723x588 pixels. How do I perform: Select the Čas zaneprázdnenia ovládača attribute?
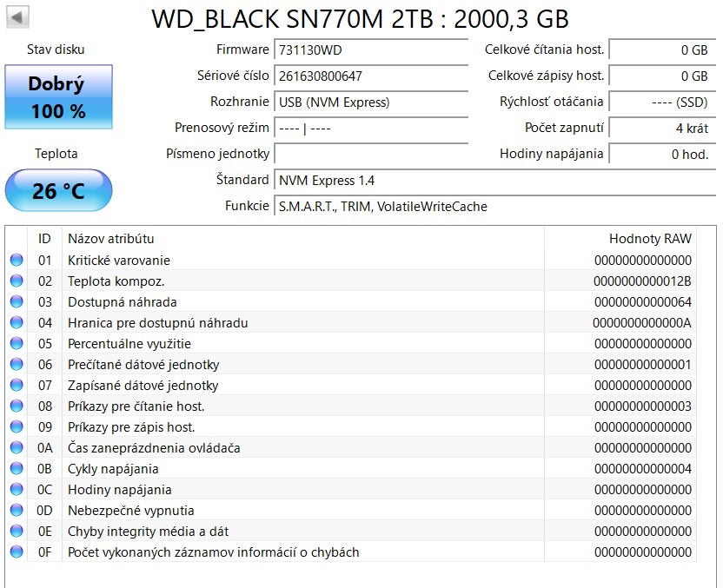[x=154, y=448]
